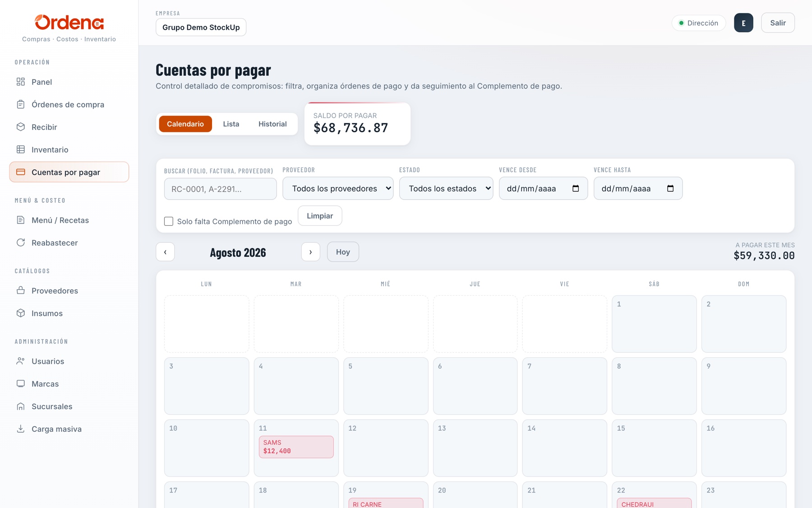Click the Sucursales store icon
Viewport: 812px width, 508px height.
click(21, 406)
